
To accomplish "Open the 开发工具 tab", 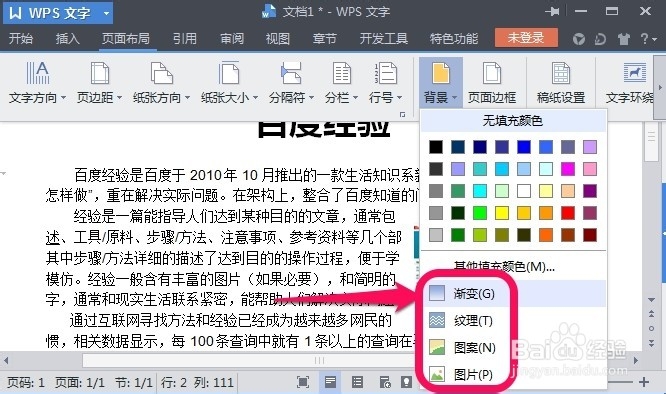I will (x=384, y=39).
